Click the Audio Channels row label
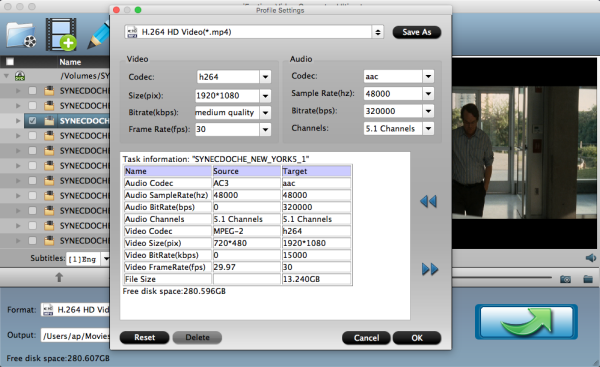 pos(168,219)
